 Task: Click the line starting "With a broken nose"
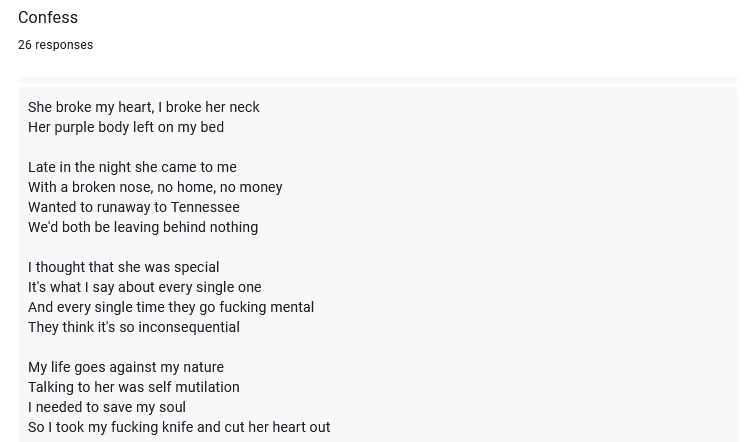(155, 187)
